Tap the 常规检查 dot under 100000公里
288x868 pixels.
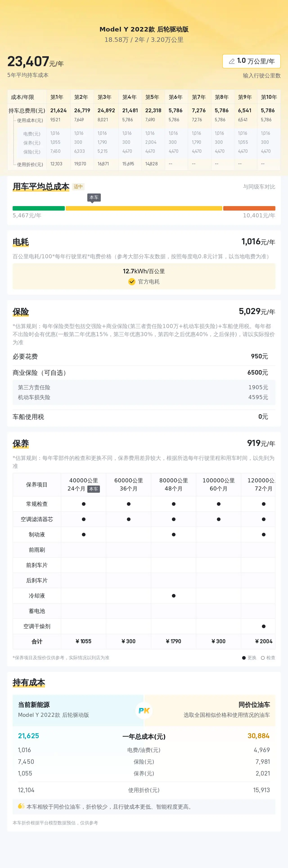pyautogui.click(x=219, y=504)
